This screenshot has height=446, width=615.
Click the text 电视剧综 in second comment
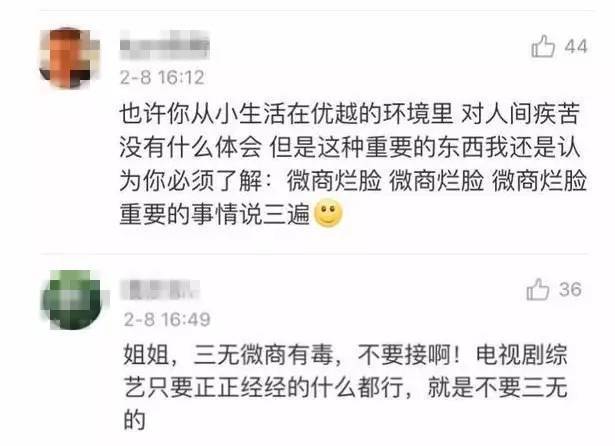(x=522, y=355)
